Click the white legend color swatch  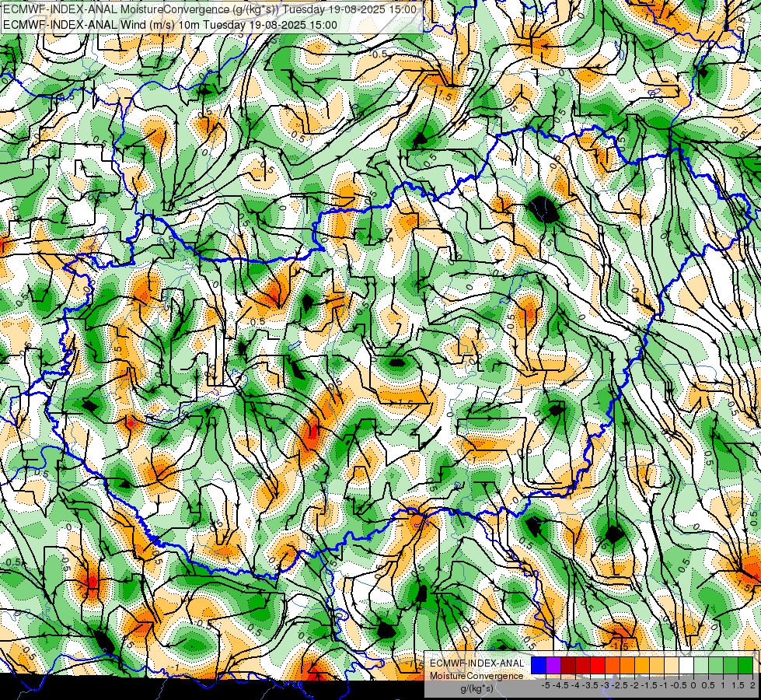point(686,666)
